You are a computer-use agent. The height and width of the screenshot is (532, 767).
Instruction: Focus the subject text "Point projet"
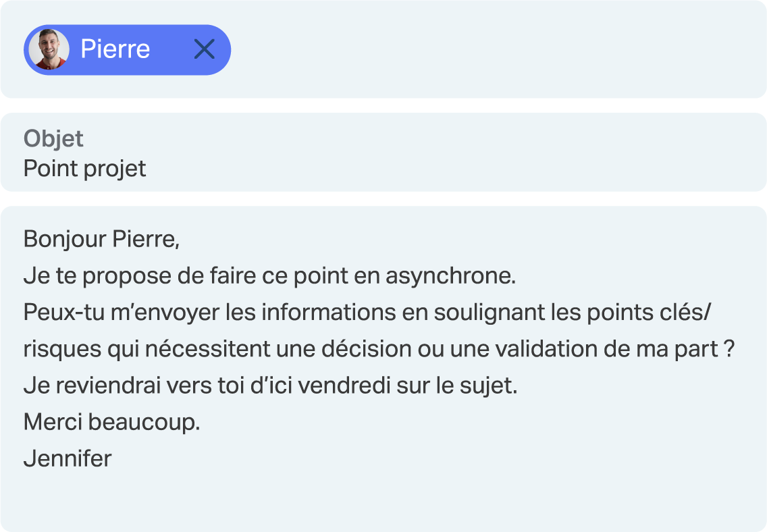coord(84,168)
